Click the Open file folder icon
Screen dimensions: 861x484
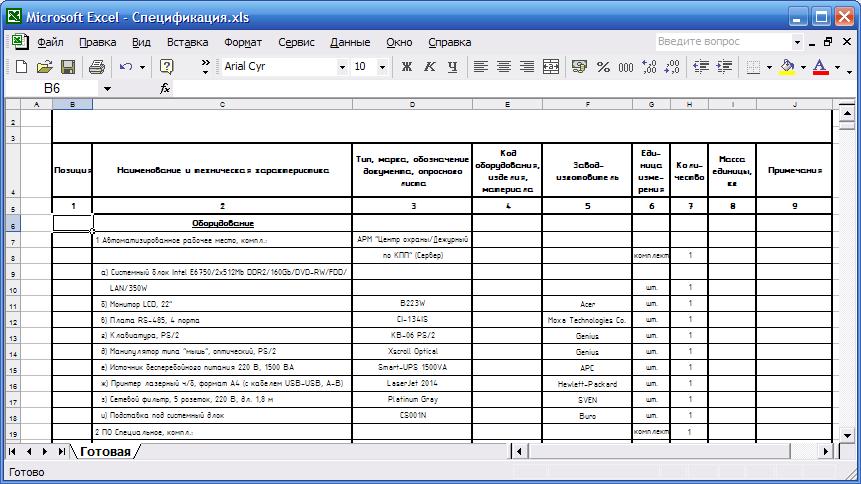pos(44,67)
